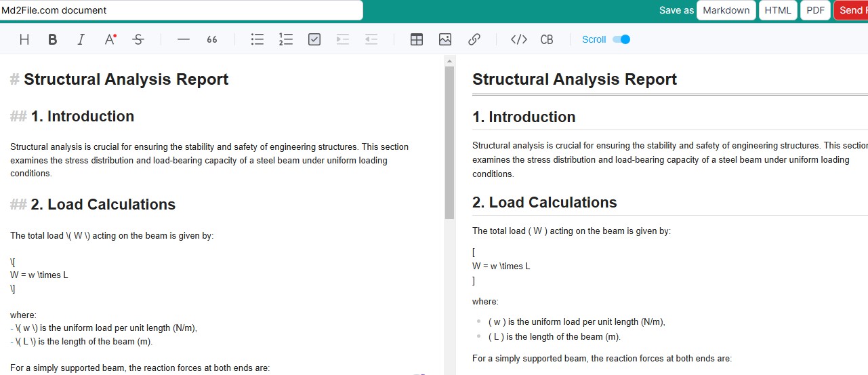
Task: Click the preview 'Structural Analysis Report' title
Action: pos(575,79)
